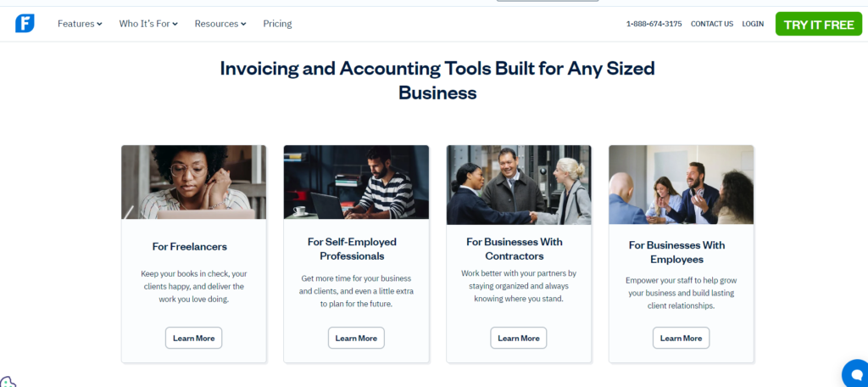
Task: Click the For Freelancers card heading
Action: coord(190,247)
